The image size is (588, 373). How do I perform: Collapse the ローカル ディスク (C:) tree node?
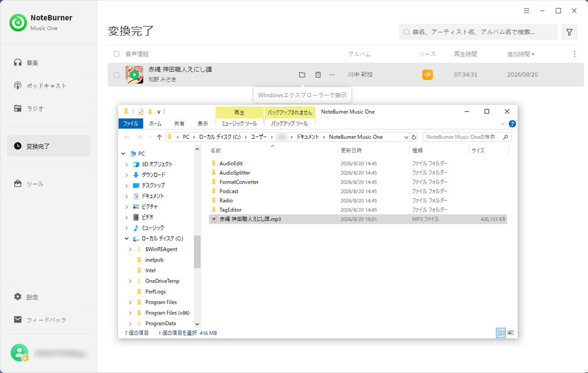point(126,239)
